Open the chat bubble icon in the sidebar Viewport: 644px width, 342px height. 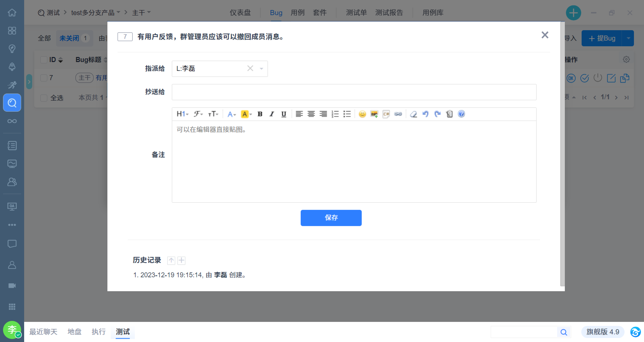[12, 244]
